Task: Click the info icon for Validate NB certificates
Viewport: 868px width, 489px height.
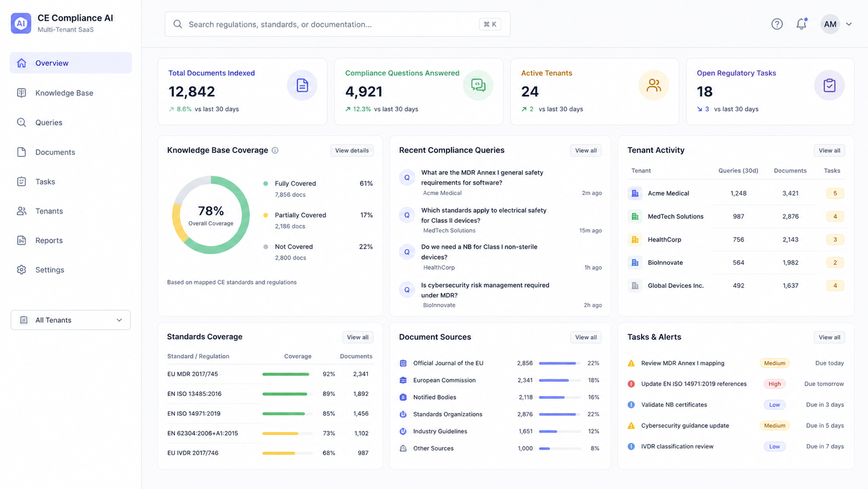Action: 631,405
